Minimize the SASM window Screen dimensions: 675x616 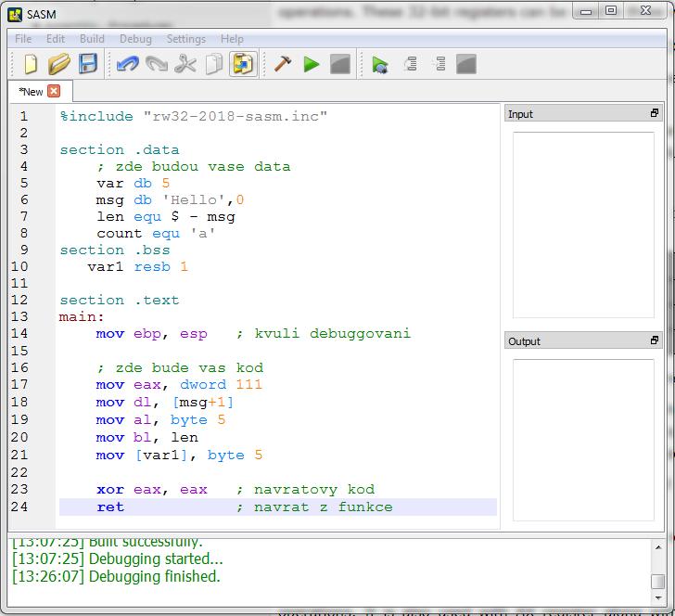pos(585,10)
